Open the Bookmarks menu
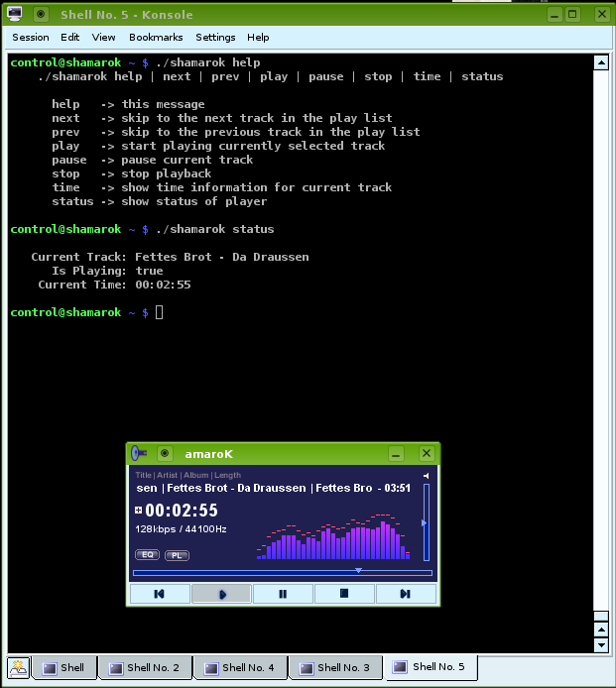The width and height of the screenshot is (616, 688). pos(156,38)
